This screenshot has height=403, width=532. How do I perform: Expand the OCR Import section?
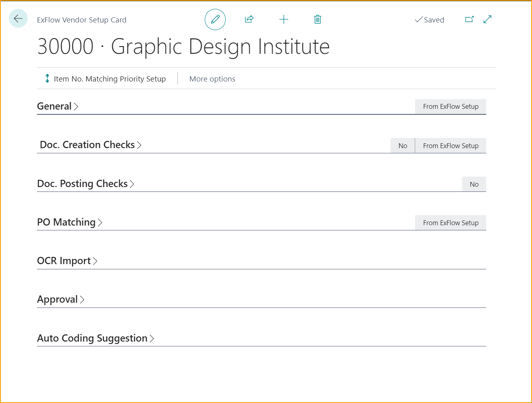pyautogui.click(x=67, y=261)
